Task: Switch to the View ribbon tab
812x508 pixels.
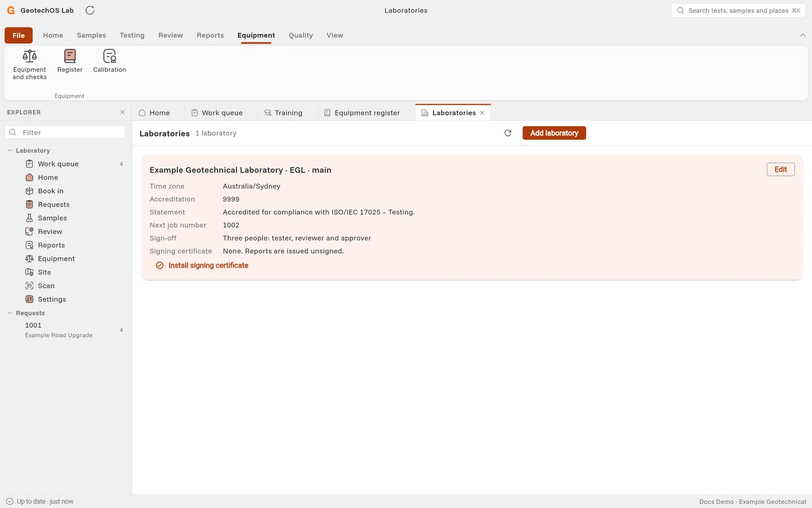Action: pyautogui.click(x=335, y=35)
